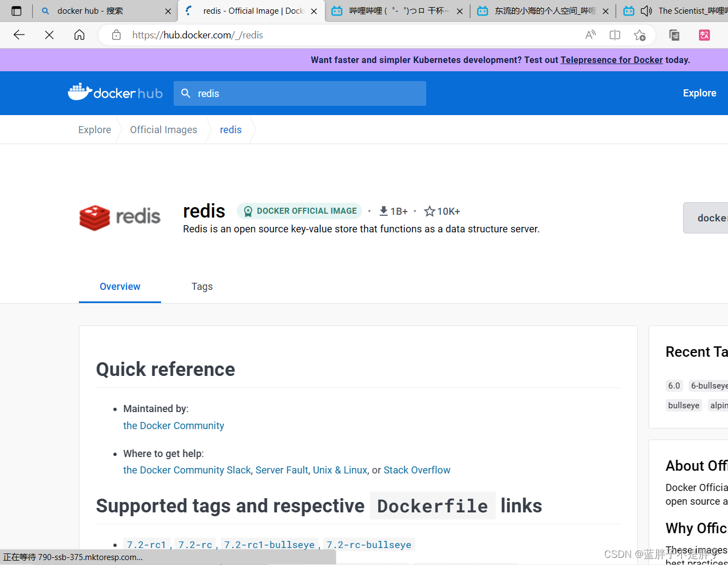Open the 7.2-rc-bullseye tag link
Screen dimensions: 728x565
coord(369,545)
